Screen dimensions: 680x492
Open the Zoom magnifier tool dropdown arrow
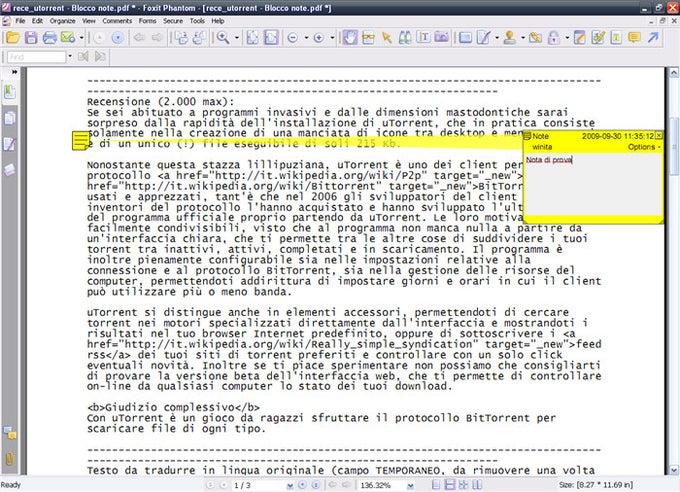point(236,38)
